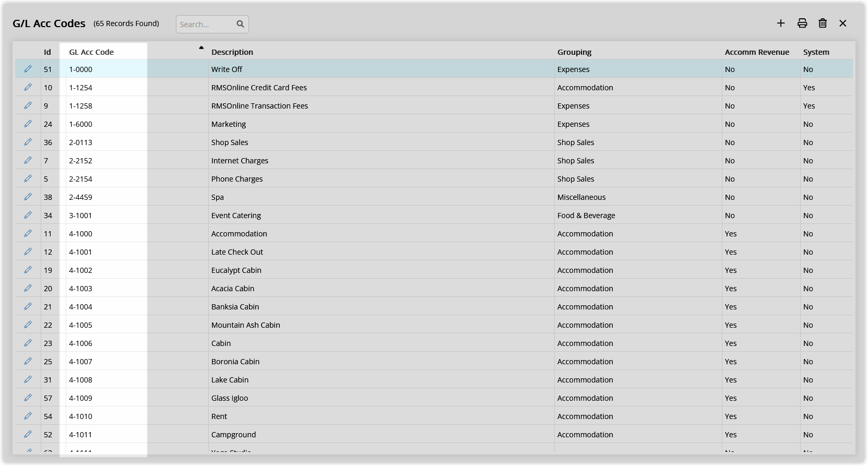Image resolution: width=868 pixels, height=466 pixels.
Task: Click into the Search input field
Action: click(206, 25)
